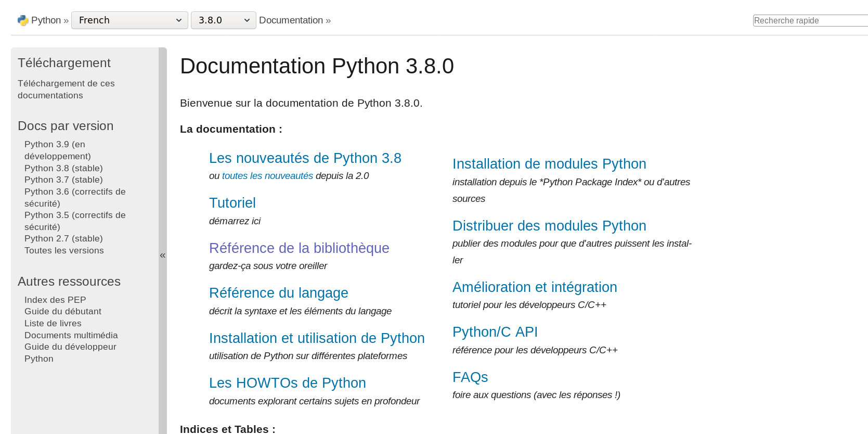
Task: Follow the 'toutes les nouveautés' link
Action: [267, 176]
